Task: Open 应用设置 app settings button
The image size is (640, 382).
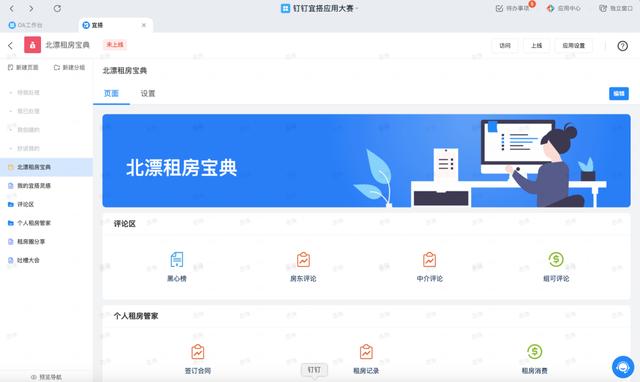Action: coord(573,46)
